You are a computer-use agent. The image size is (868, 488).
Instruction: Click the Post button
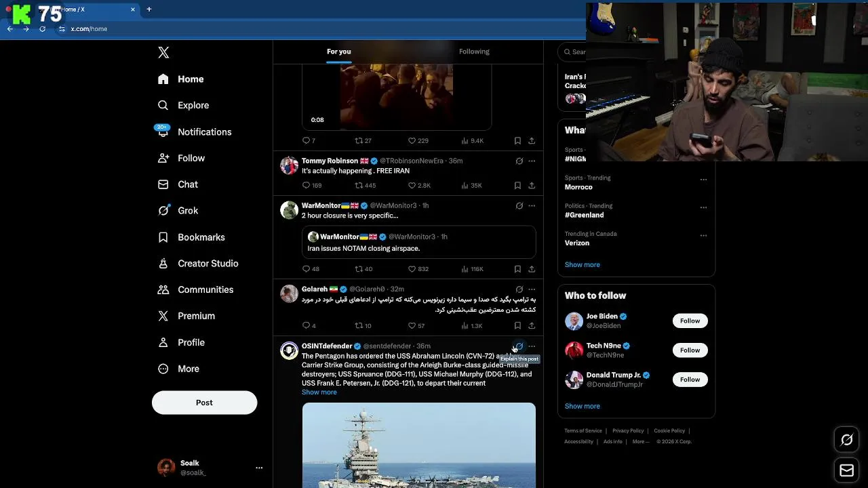tap(204, 403)
